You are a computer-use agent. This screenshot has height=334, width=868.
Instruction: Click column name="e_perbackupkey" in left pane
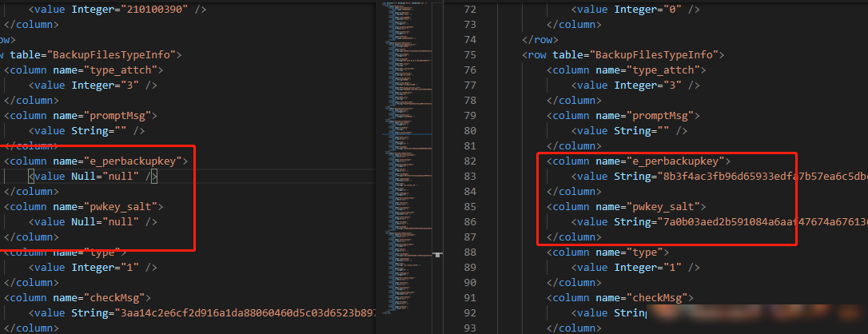pos(96,161)
